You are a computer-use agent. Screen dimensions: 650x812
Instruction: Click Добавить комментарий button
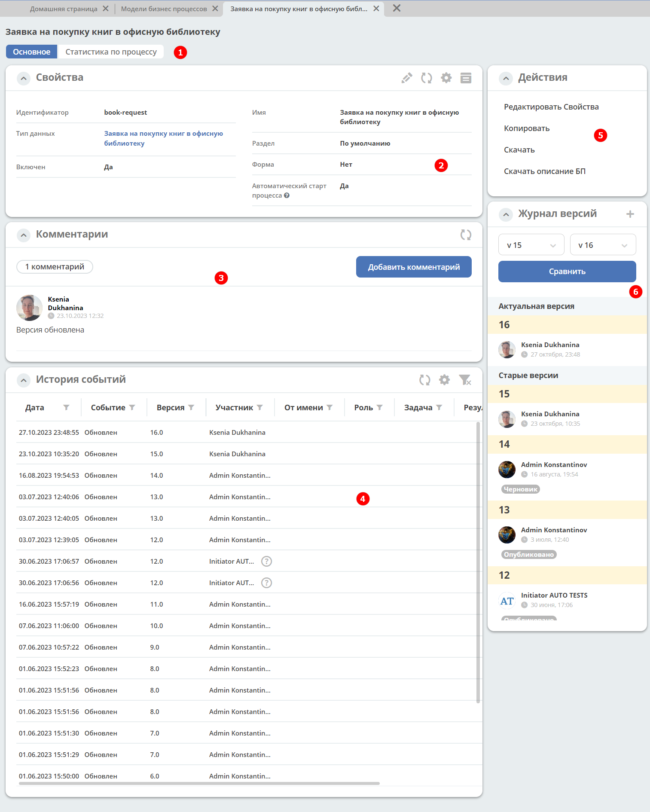[414, 267]
